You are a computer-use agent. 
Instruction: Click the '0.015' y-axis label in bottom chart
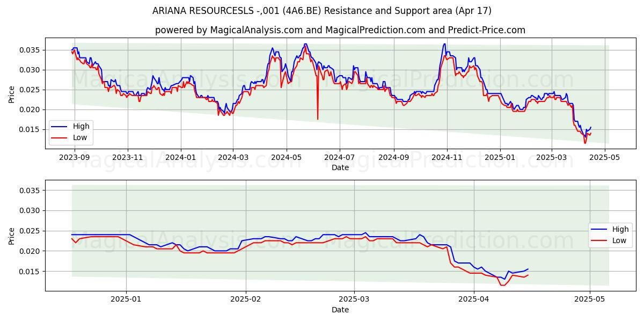pyautogui.click(x=31, y=272)
